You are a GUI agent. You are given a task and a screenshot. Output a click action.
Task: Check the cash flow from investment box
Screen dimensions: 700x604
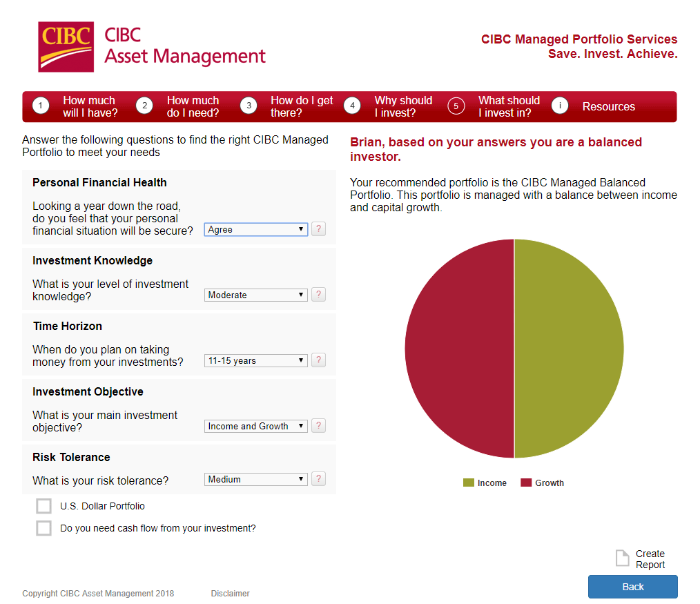pos(43,528)
